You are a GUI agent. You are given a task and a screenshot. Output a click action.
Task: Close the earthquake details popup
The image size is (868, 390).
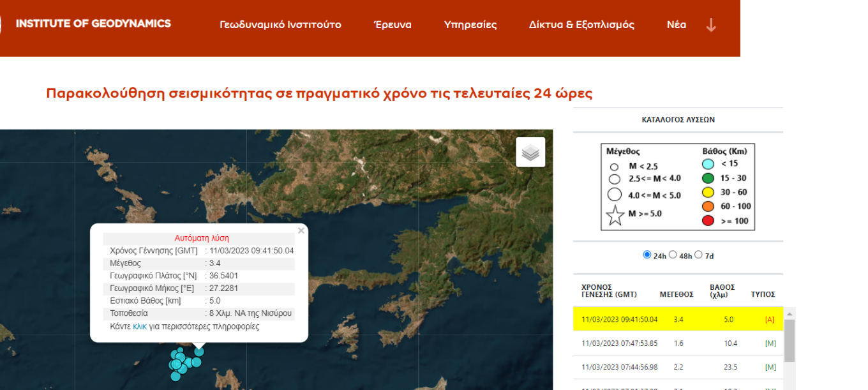click(x=301, y=230)
